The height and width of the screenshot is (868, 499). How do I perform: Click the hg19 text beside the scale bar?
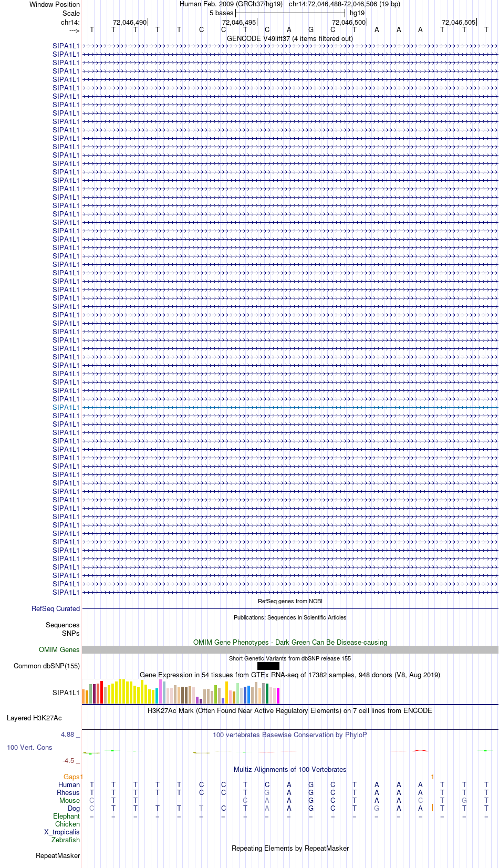coord(357,13)
